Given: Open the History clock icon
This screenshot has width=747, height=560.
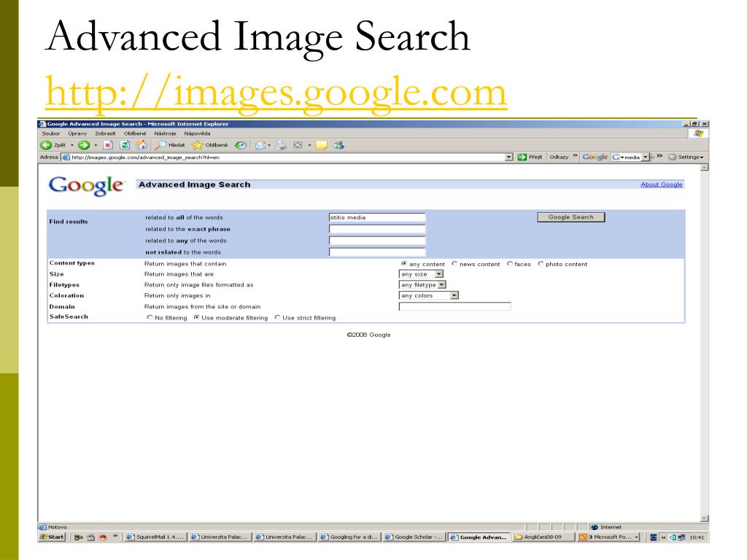Looking at the screenshot, I should point(241,145).
